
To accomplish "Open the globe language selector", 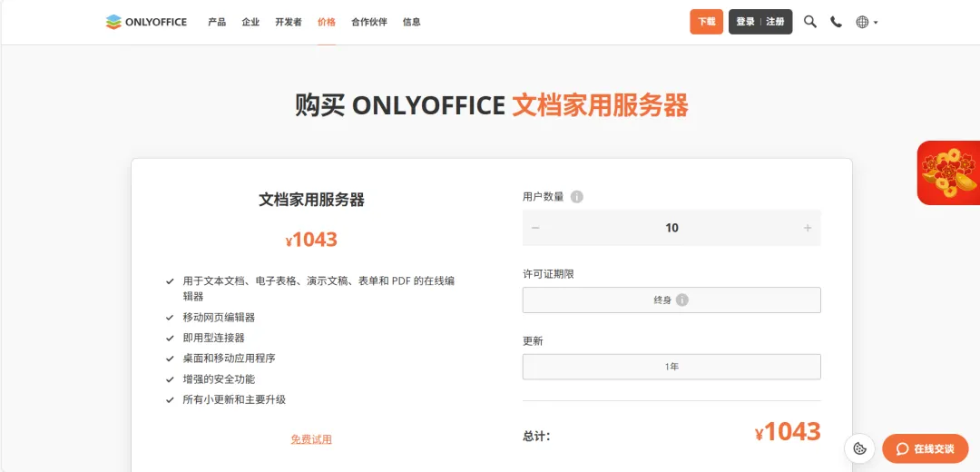I will (x=867, y=22).
